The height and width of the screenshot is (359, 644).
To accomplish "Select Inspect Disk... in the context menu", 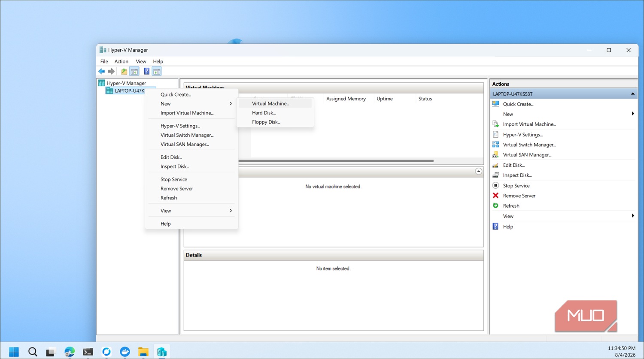I will pyautogui.click(x=192, y=166).
